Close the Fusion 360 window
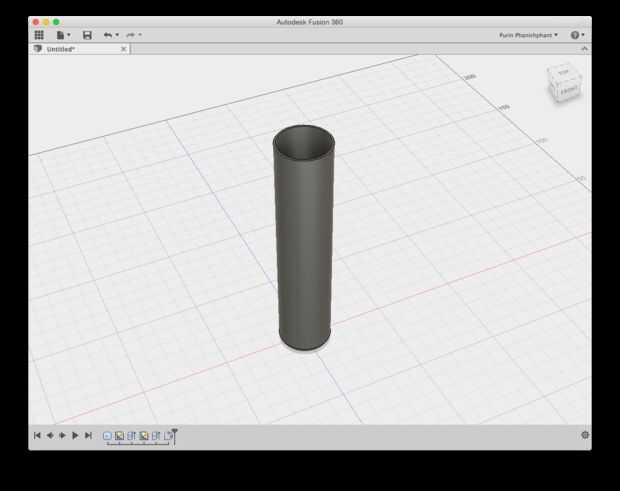The height and width of the screenshot is (491, 620). [36, 22]
